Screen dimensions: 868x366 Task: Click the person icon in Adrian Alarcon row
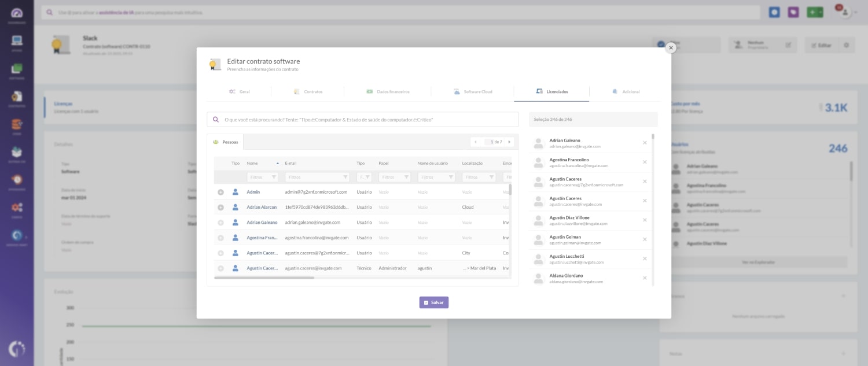click(x=236, y=207)
